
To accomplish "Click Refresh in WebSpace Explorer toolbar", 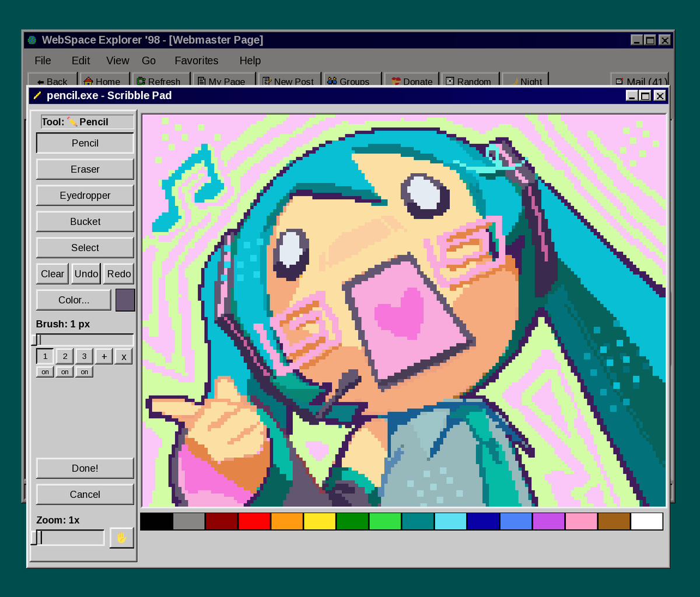I will [x=161, y=80].
